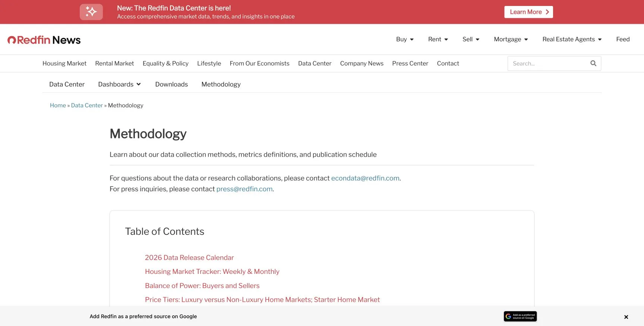Go to Housing Market section

[64, 63]
